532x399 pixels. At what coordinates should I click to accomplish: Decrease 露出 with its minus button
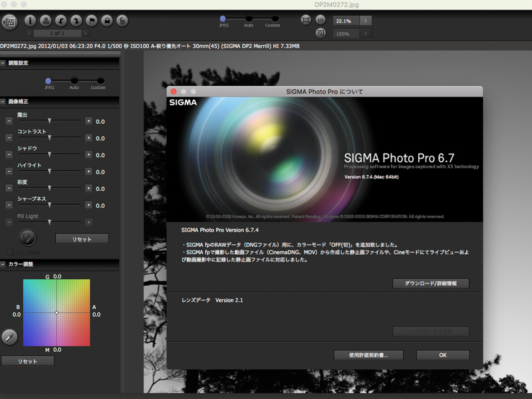tap(9, 121)
